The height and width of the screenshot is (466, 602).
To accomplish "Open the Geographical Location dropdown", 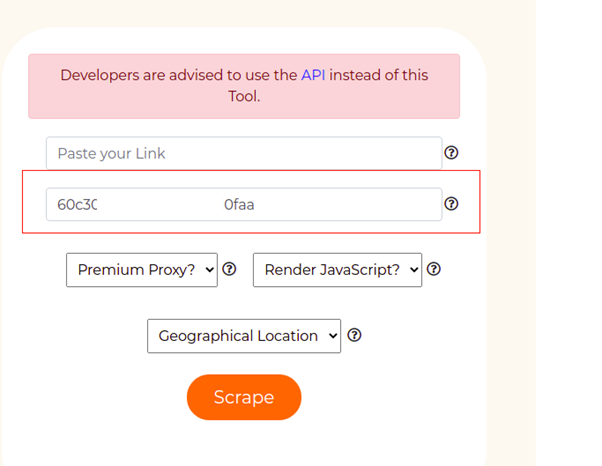I will pyautogui.click(x=244, y=336).
